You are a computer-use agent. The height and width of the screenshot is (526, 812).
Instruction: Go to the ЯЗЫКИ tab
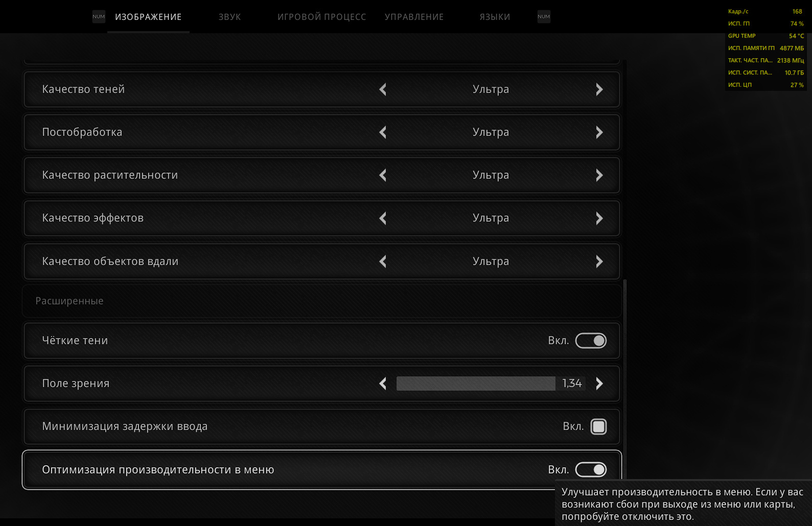(495, 17)
